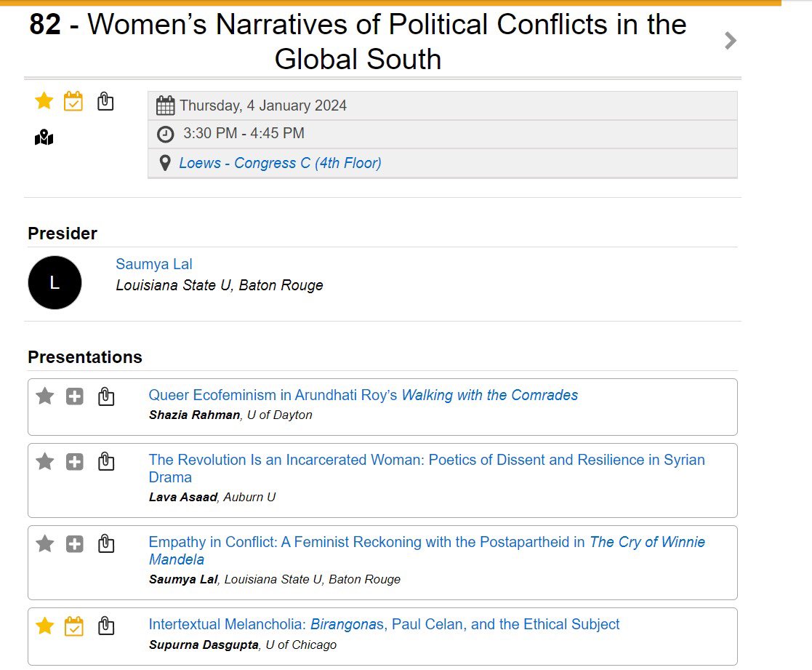812x670 pixels.
Task: Open the session 82 notes clip icon
Action: click(x=105, y=101)
